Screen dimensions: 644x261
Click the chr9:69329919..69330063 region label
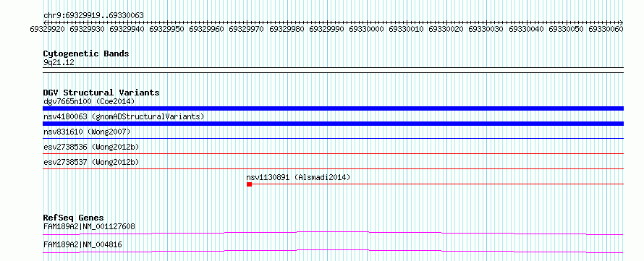point(93,16)
